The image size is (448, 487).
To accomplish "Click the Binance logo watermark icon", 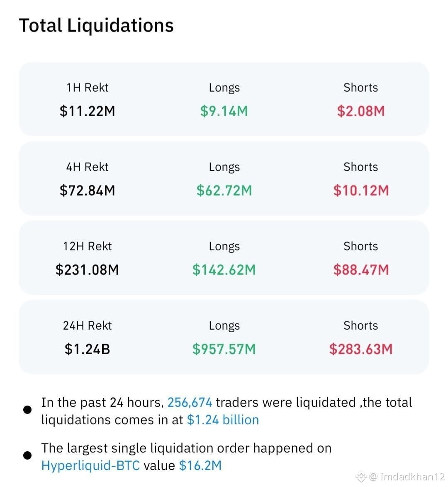I will pyautogui.click(x=361, y=477).
